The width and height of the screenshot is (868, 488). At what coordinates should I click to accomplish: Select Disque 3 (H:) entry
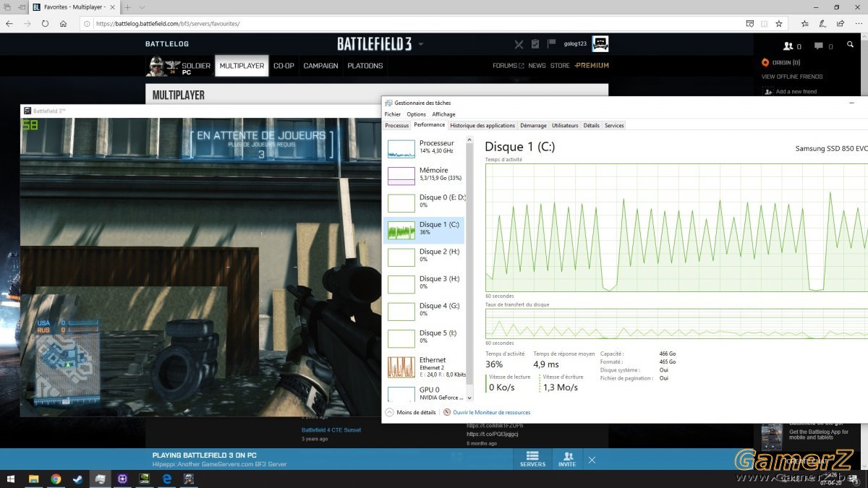point(424,283)
